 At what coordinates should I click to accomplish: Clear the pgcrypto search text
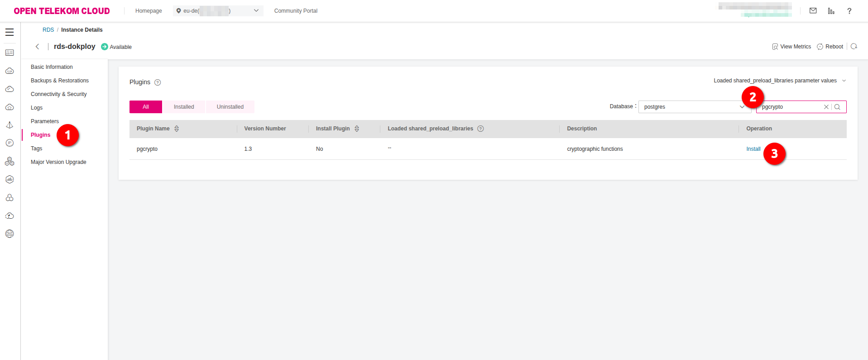tap(826, 107)
